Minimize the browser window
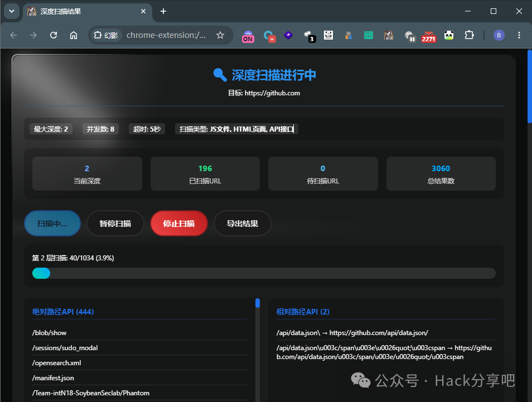532x402 pixels. pos(468,11)
